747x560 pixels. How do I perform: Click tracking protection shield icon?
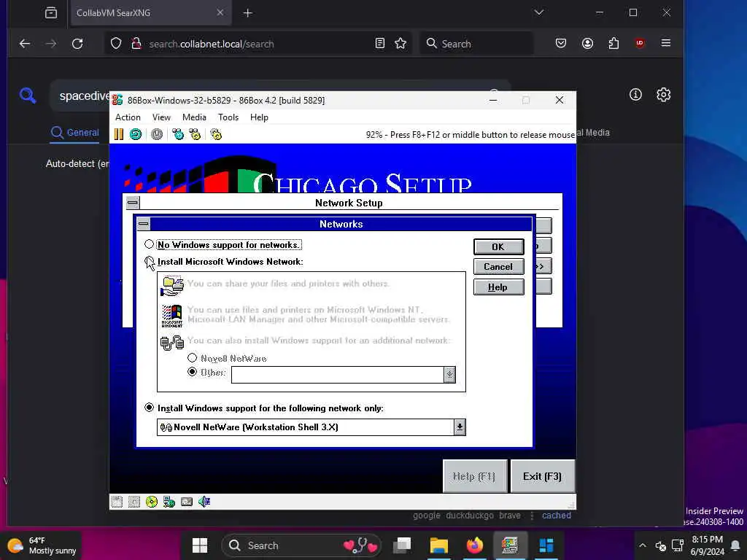point(116,44)
